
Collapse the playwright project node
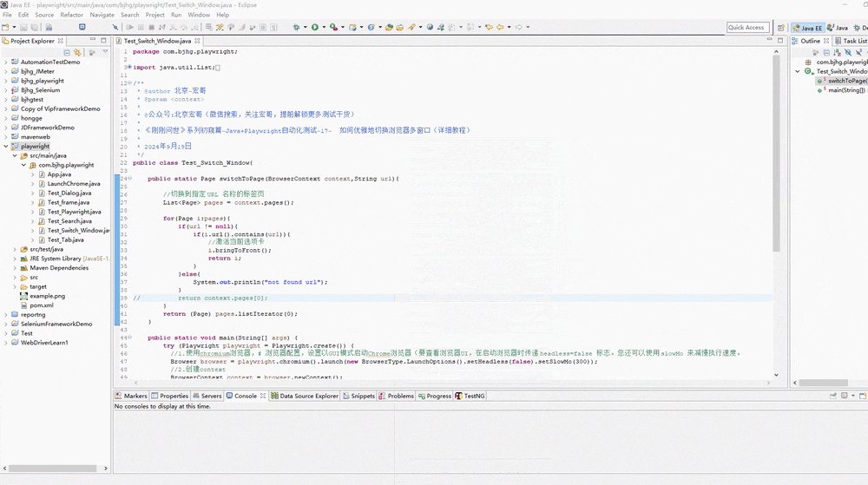click(6, 147)
